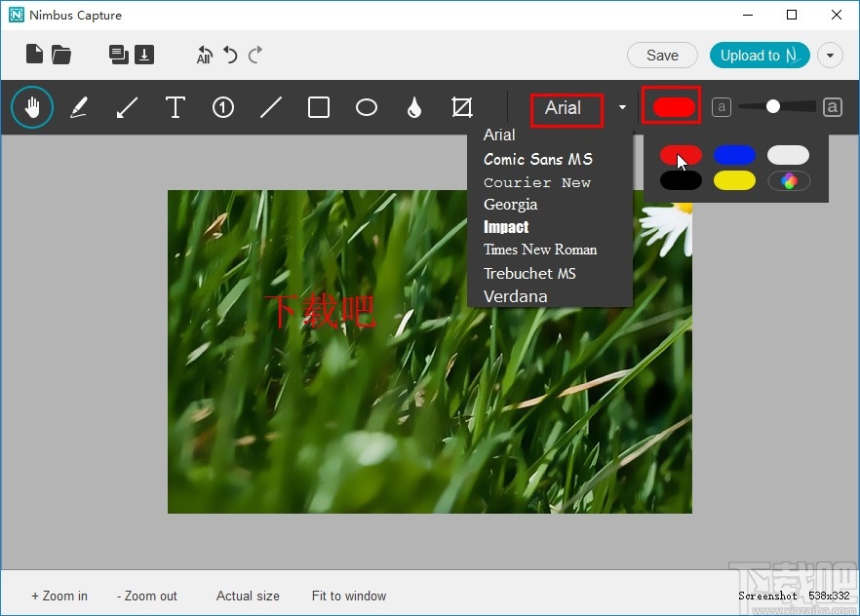The width and height of the screenshot is (860, 616).
Task: Click Fit to window
Action: [349, 596]
